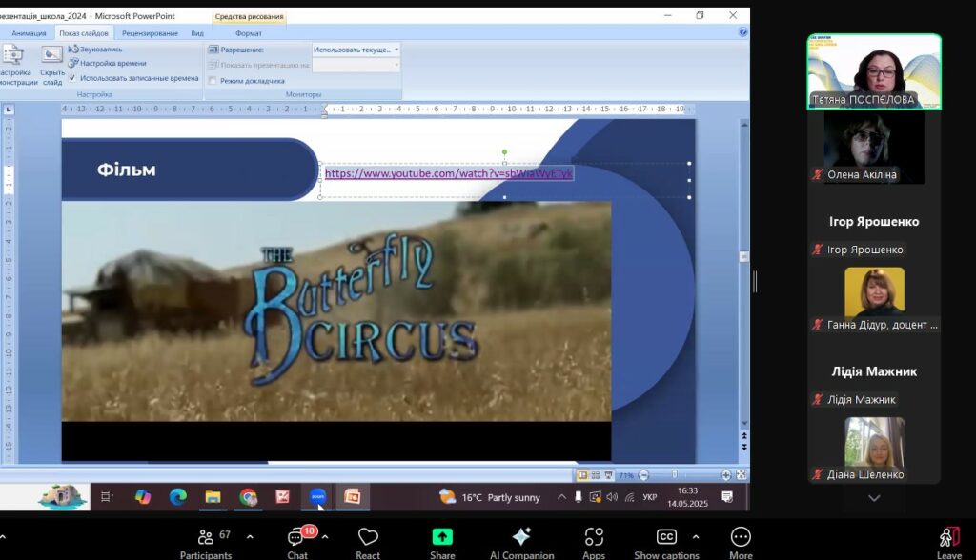This screenshot has height=560, width=976.
Task: Go to previous slide double-arrow button
Action: 743,436
